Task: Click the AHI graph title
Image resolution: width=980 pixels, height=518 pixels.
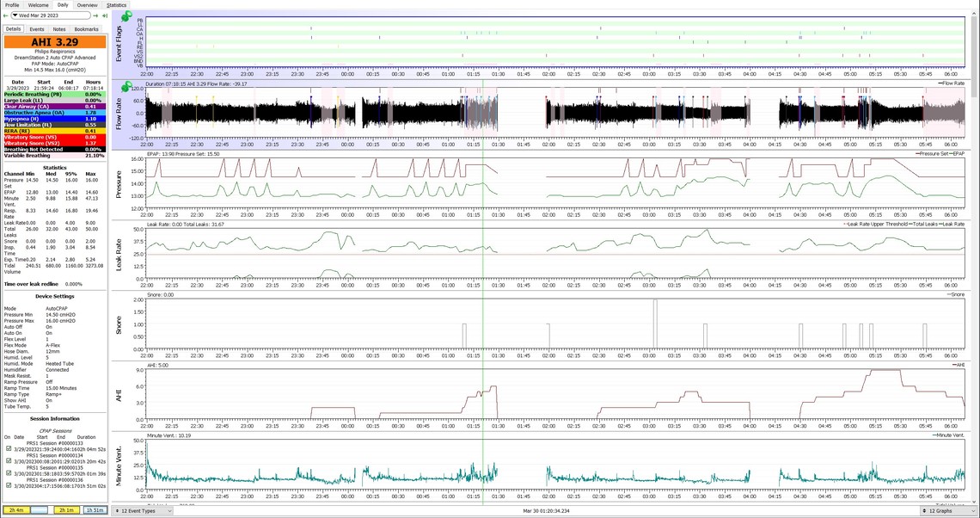Action: (119, 395)
